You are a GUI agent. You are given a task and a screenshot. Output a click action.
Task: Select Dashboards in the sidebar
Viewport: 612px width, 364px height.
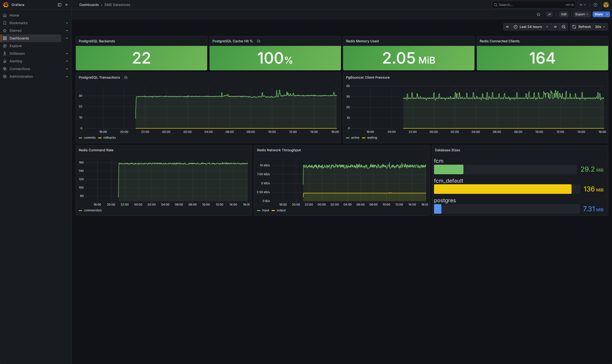(19, 38)
